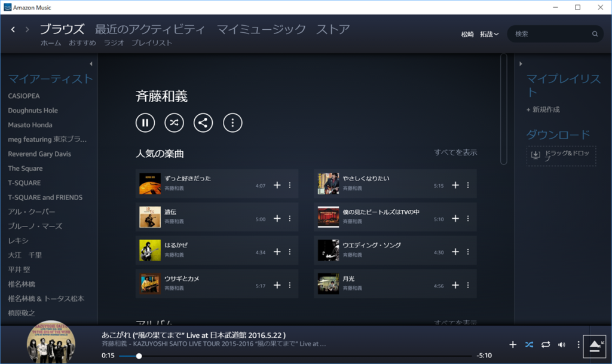The width and height of the screenshot is (612, 364).
Task: Open the ブラウズ tab
Action: tap(62, 29)
